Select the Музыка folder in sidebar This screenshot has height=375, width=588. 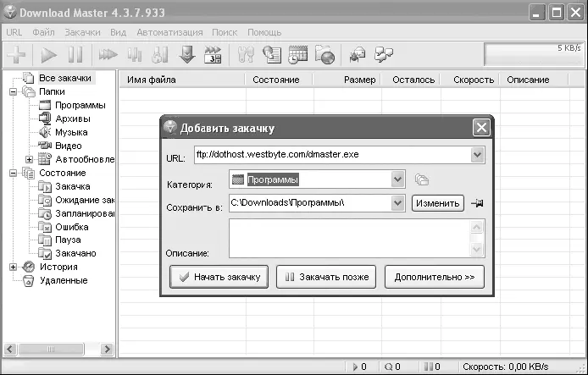[x=71, y=132]
